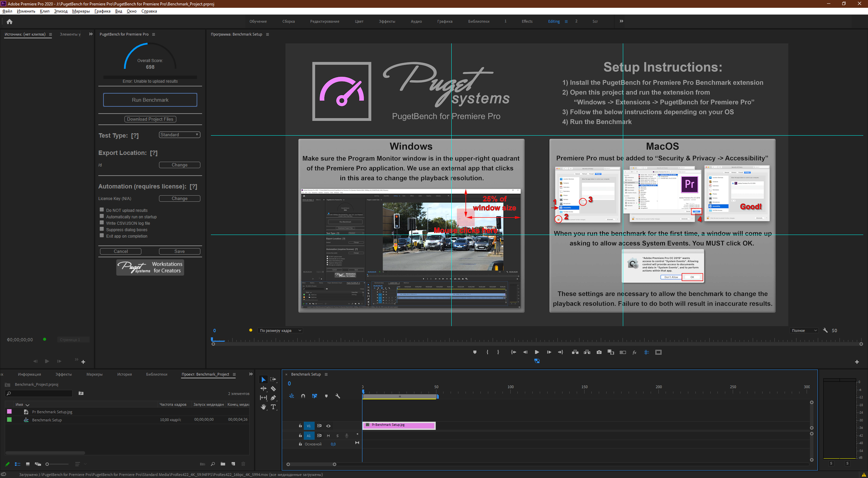
Task: Open Timeline display settings wrench
Action: [338, 396]
